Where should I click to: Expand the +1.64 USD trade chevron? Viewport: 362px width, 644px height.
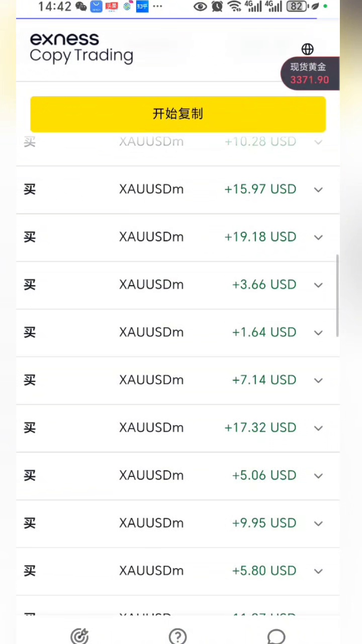click(x=318, y=333)
